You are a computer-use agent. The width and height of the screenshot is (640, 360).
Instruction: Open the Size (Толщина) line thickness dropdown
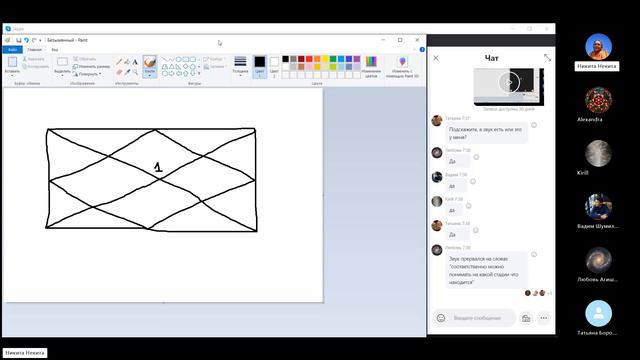pos(240,67)
